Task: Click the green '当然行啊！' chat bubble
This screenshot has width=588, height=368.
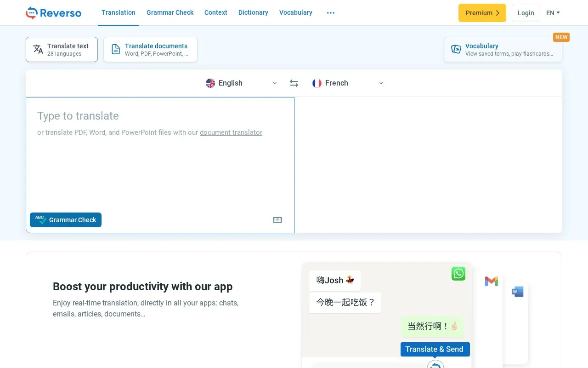Action: tap(433, 326)
